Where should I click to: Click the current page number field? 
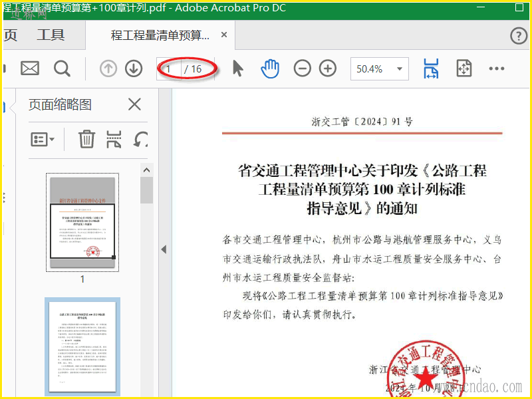click(x=169, y=69)
